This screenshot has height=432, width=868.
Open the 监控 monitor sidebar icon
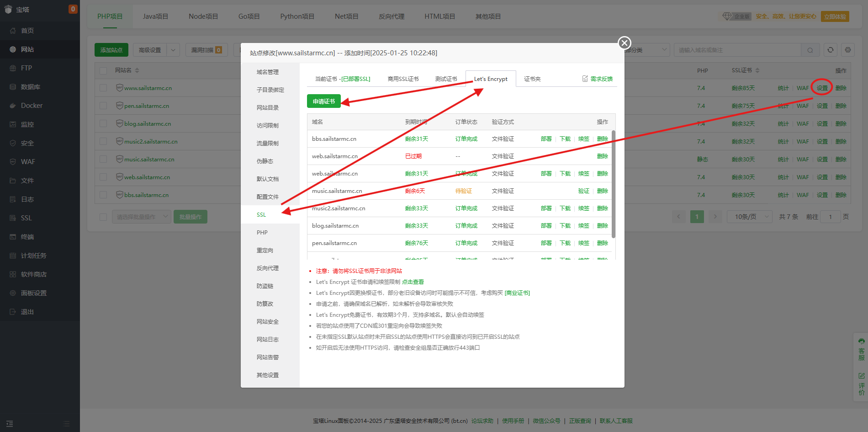click(x=13, y=124)
